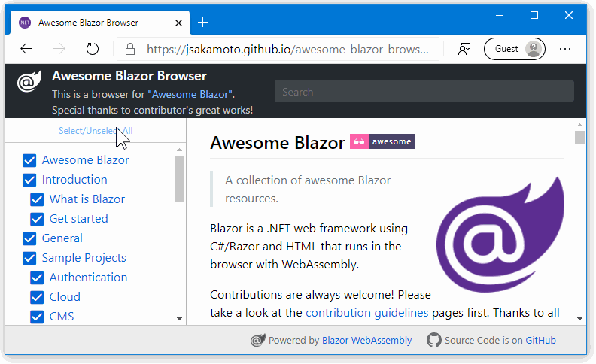Click the Blazor logo in app header
This screenshot has width=596, height=364.
29,81
